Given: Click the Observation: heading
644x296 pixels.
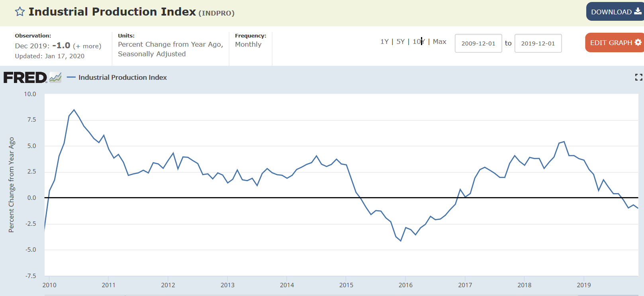Looking at the screenshot, I should tap(33, 36).
